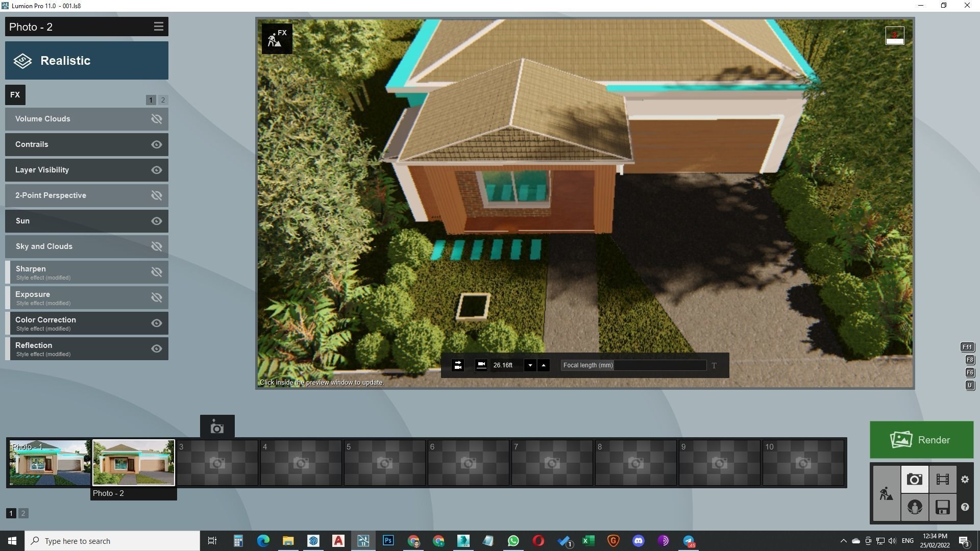Click the switch camera arrows icon
Viewport: 980px width, 551px height.
click(x=458, y=365)
